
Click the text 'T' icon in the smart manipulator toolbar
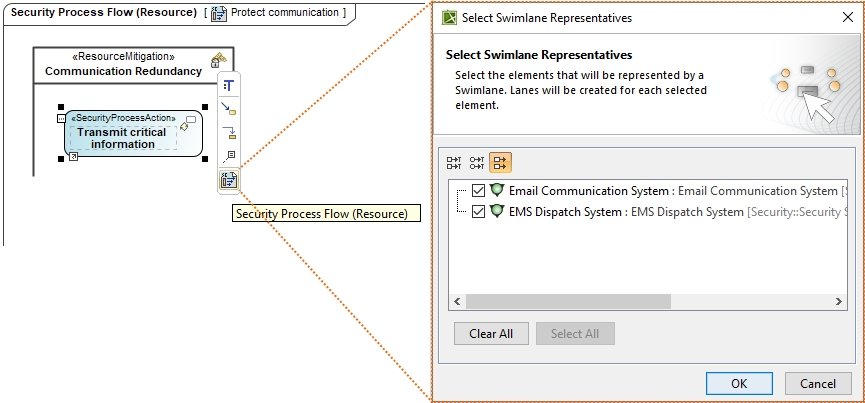tap(229, 86)
